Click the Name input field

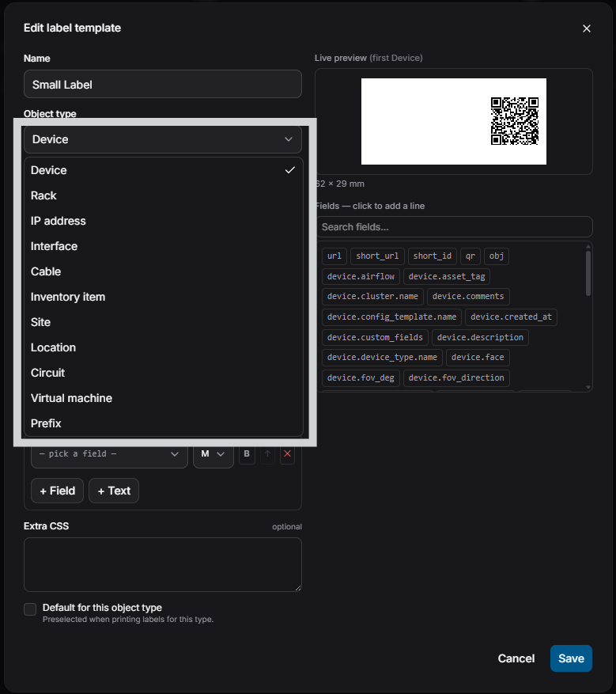tap(163, 84)
